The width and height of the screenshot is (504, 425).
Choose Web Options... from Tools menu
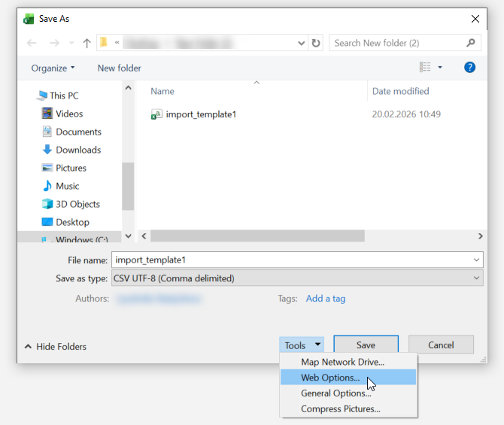coord(348,378)
